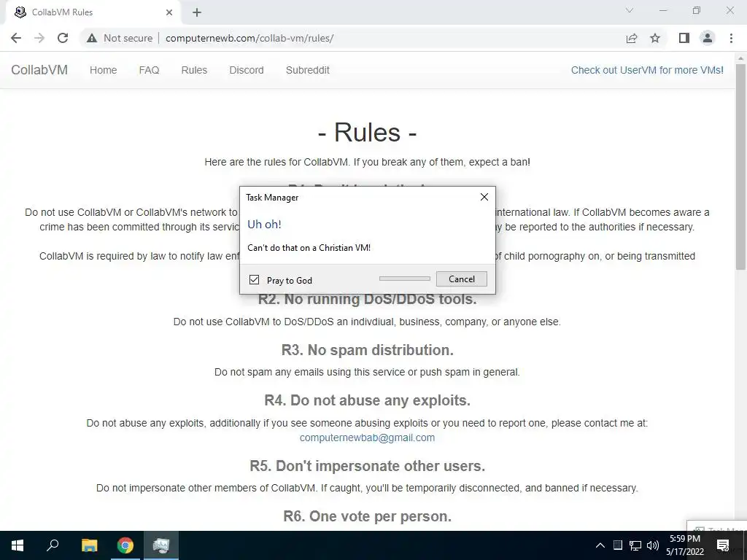Click the 'R6. One vote per person.' heading
The height and width of the screenshot is (560, 747).
pos(368,516)
